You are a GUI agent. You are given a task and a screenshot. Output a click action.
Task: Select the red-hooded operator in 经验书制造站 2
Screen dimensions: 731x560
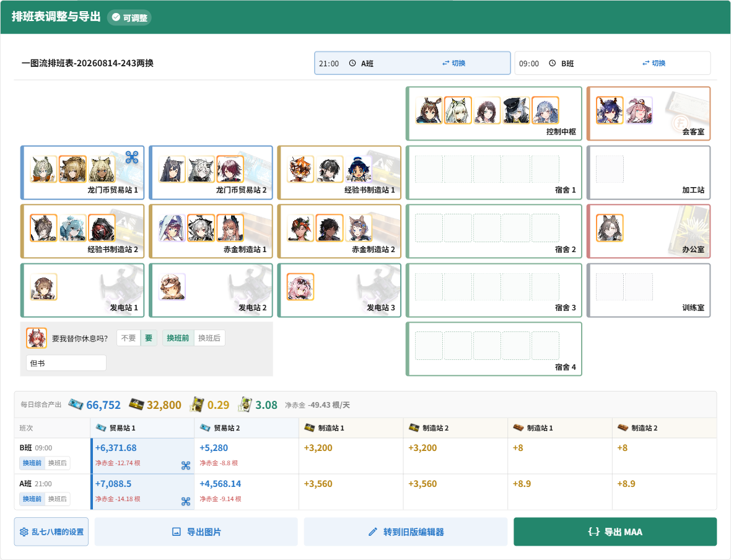click(102, 228)
